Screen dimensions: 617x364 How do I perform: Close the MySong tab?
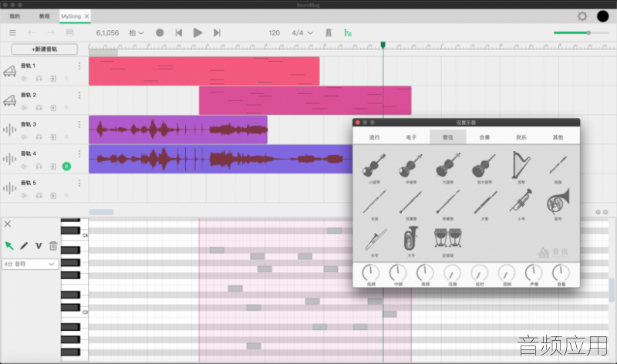[x=86, y=16]
